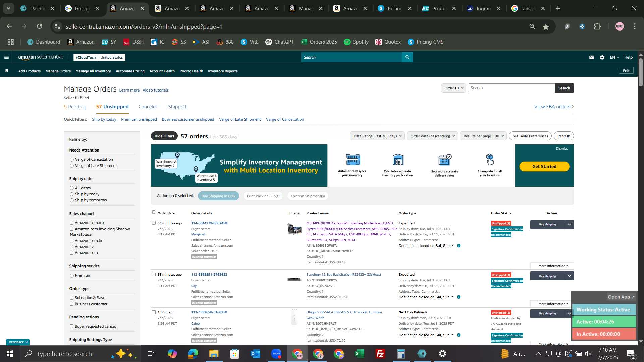Image resolution: width=644 pixels, height=362 pixels.
Task: Select Verge of Cancellation radio option
Action: 71,160
